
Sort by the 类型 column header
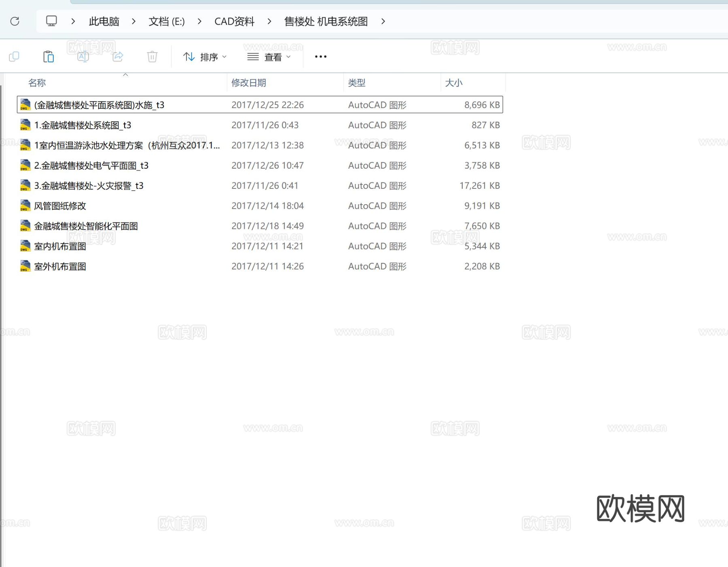(x=357, y=83)
